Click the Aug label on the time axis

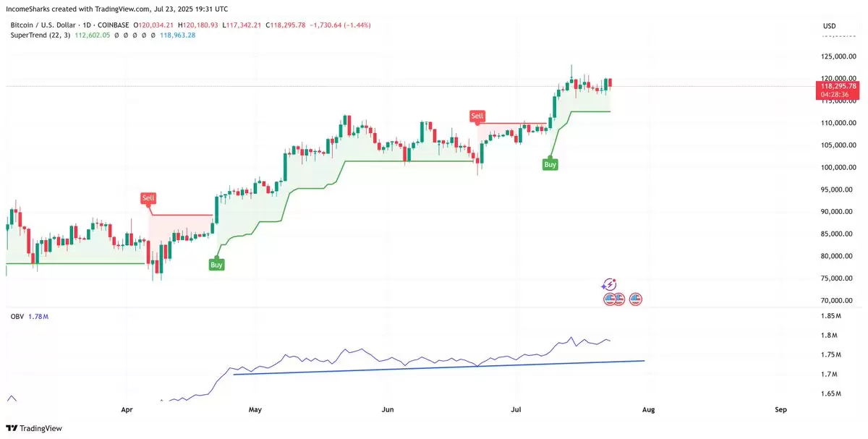point(649,409)
